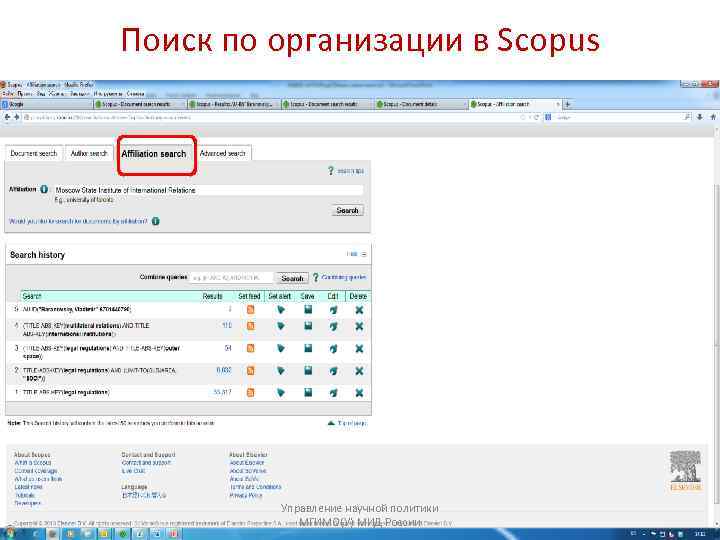Open the Advanced search tab
The image size is (720, 540).
pyautogui.click(x=223, y=153)
